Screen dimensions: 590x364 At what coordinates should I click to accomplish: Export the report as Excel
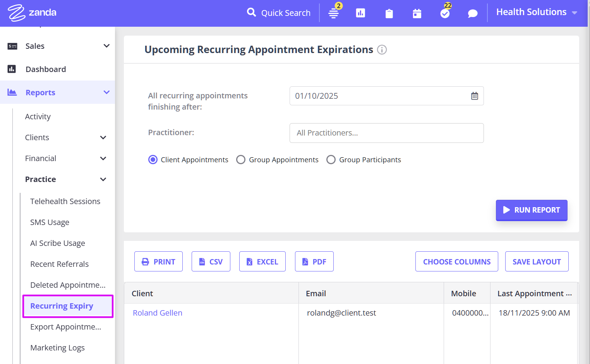coord(262,262)
